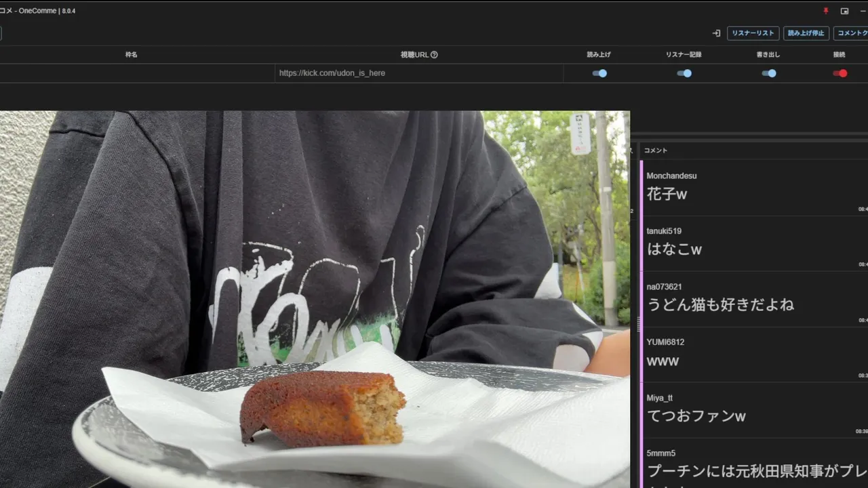This screenshot has height=488, width=868.
Task: Select the na073621 comment うどん猫も好きだよね
Action: click(754, 300)
